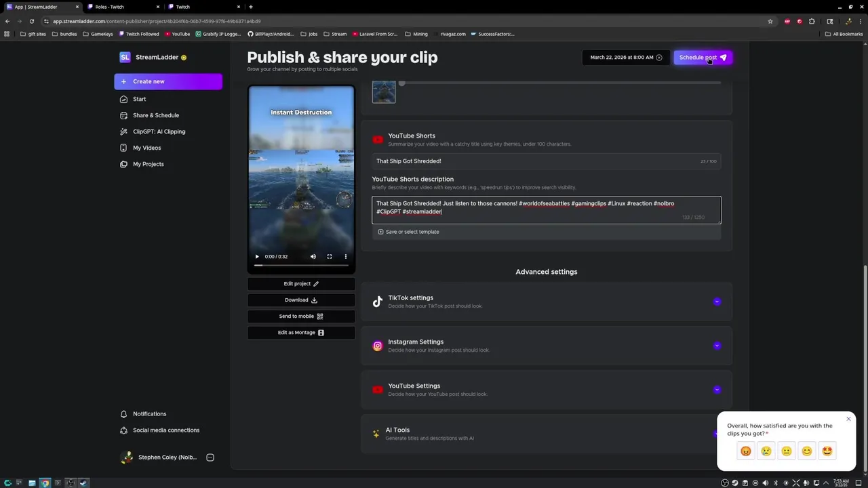Image resolution: width=868 pixels, height=488 pixels.
Task: Open the All Bookmarks folder
Action: point(844,34)
